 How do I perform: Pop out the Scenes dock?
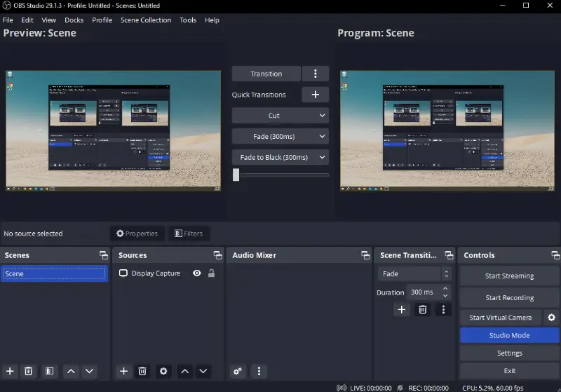point(104,255)
